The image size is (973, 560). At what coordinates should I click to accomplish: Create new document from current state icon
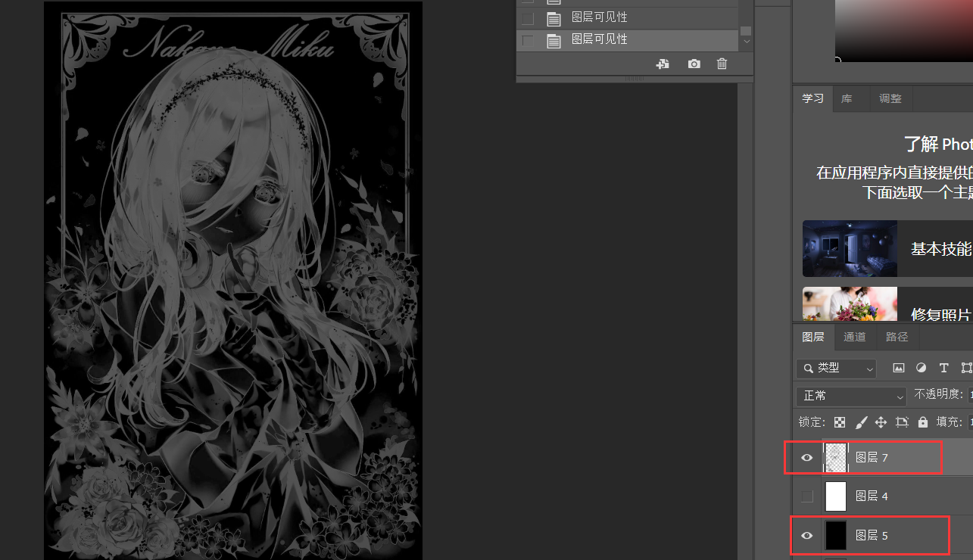(663, 64)
